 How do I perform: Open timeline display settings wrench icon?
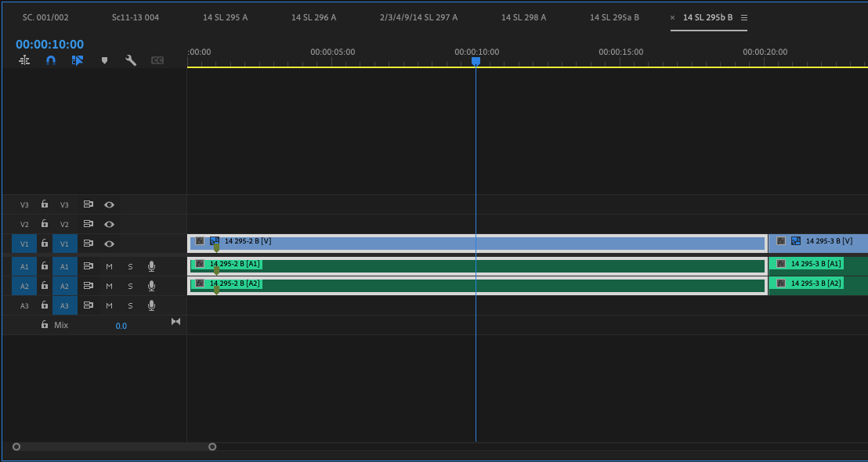[x=131, y=60]
